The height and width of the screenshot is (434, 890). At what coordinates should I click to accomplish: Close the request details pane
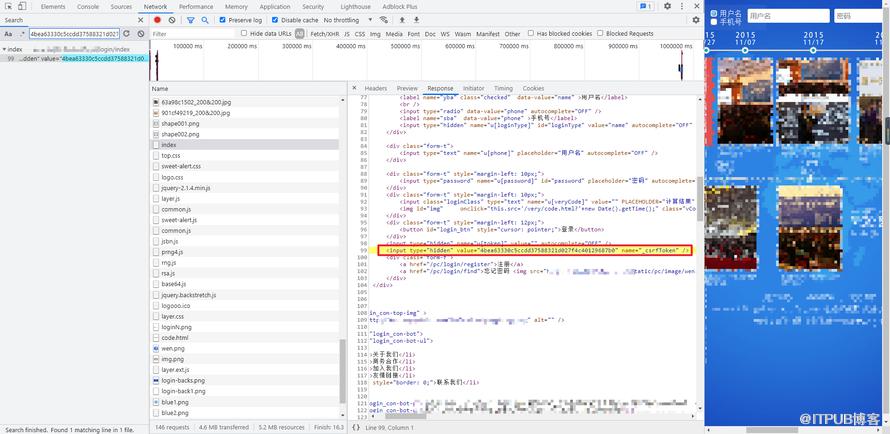point(354,88)
